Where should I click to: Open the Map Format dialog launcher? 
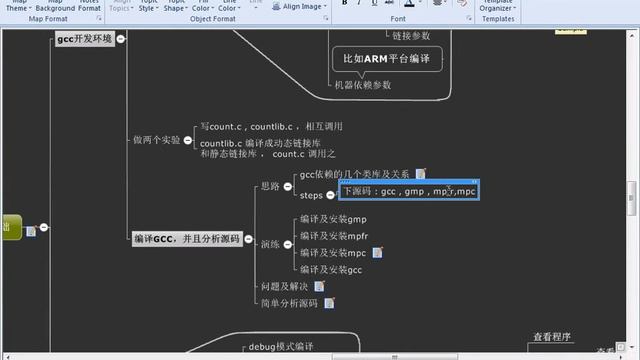[x=99, y=18]
